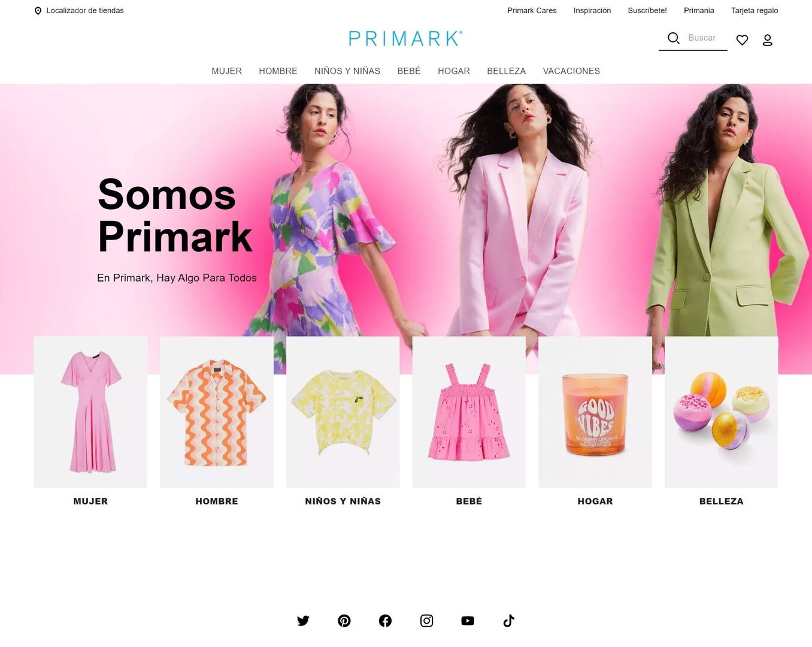This screenshot has width=812, height=647.
Task: Open the Instagram icon
Action: coord(426,621)
